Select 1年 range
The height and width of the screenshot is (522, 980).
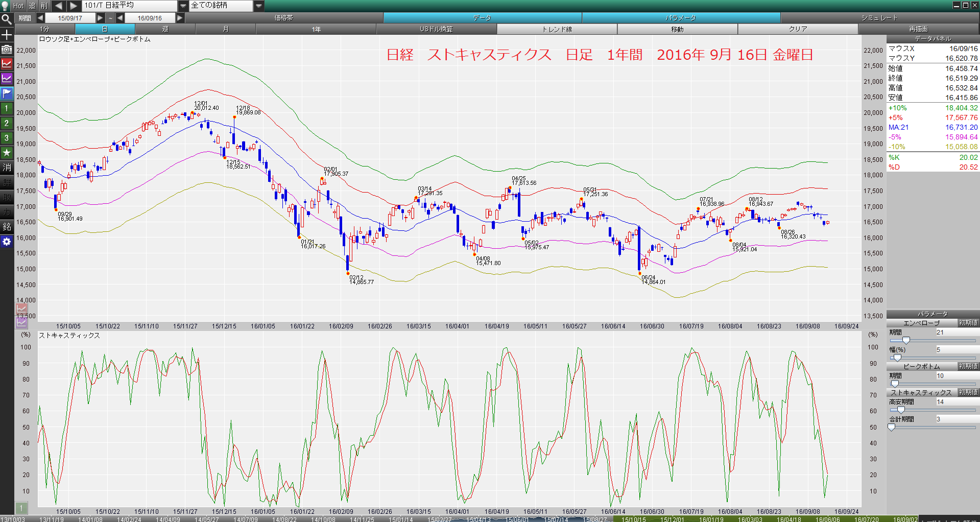tap(316, 29)
